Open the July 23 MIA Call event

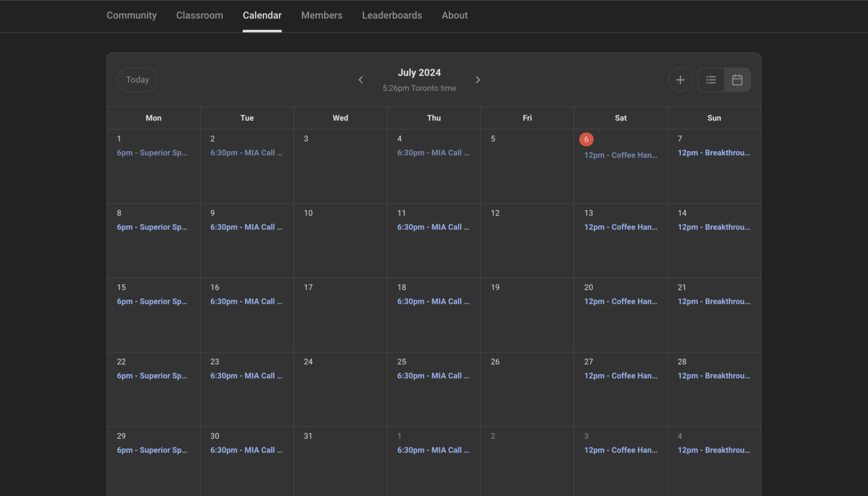coord(247,376)
